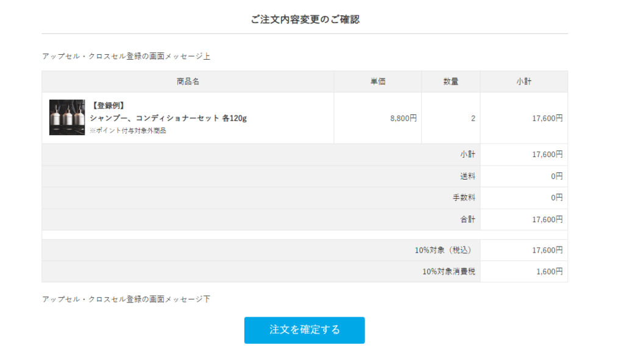Click the 8,800円 unit price cell

pos(403,118)
